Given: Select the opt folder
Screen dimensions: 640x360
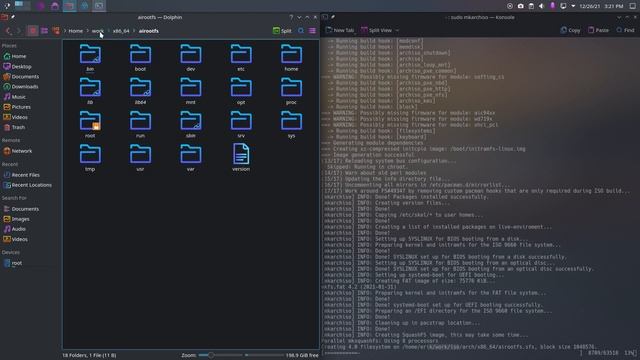Looking at the screenshot, I should [241, 91].
